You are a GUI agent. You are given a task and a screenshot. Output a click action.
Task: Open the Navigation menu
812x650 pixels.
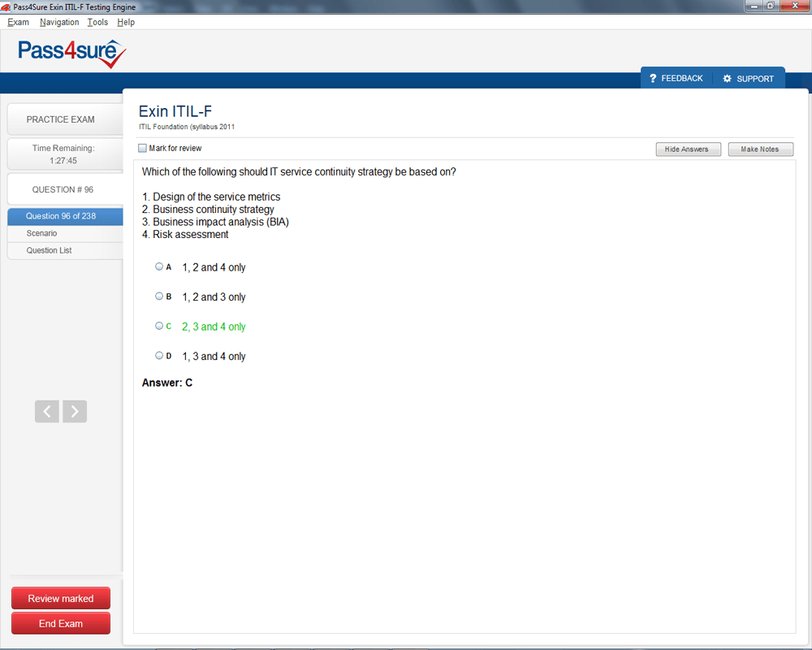(59, 22)
